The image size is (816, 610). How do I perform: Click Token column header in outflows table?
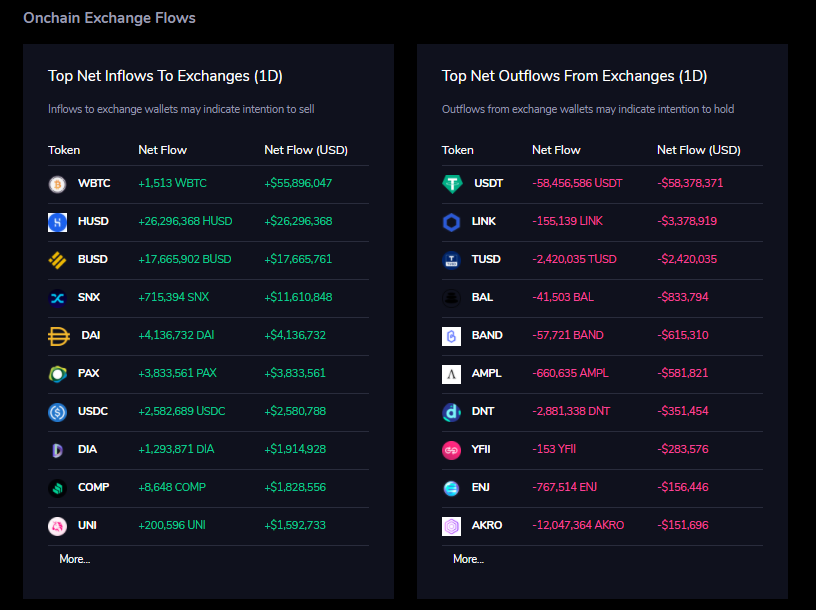[x=458, y=150]
